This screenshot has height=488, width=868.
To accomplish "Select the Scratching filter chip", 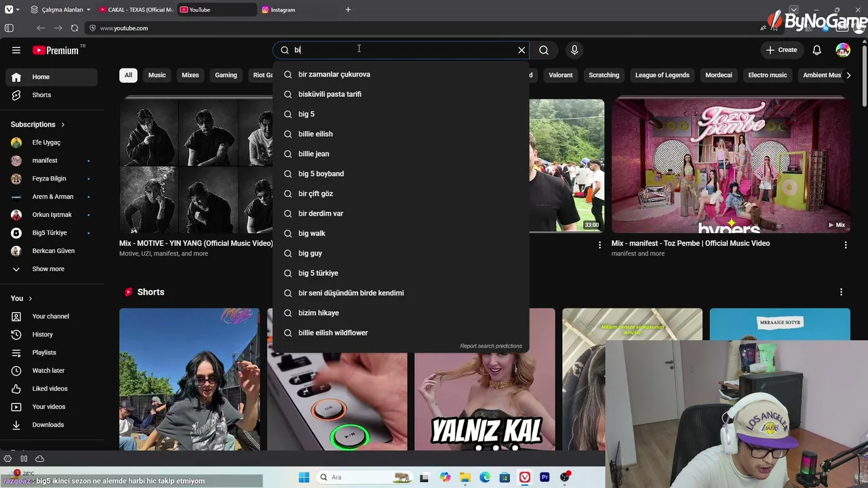I will pos(604,75).
